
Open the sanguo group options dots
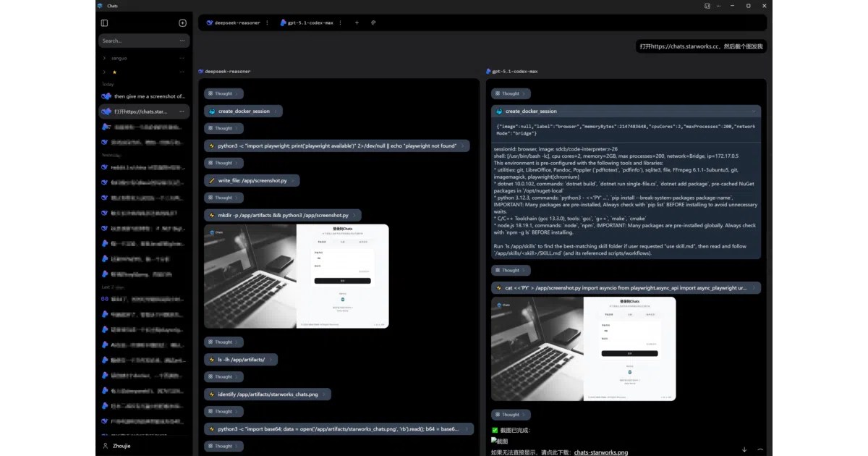pyautogui.click(x=182, y=58)
